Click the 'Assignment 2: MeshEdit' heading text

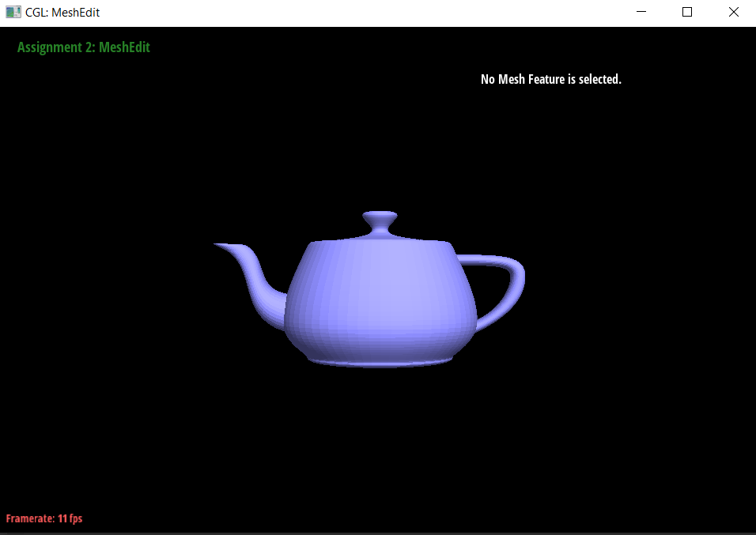tap(83, 47)
